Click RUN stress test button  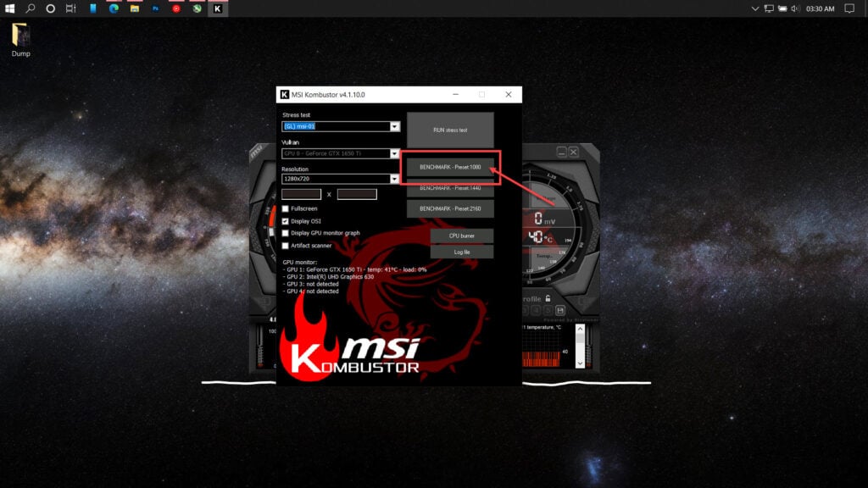click(x=450, y=130)
